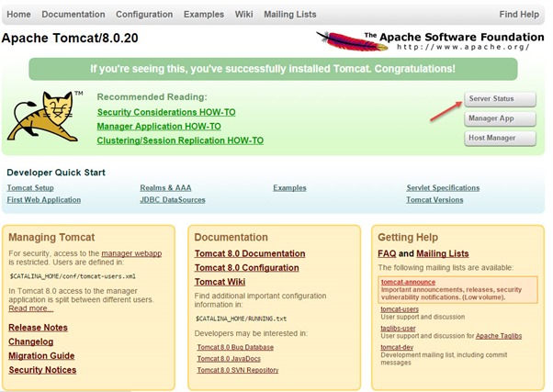Click Find Help in the navigation bar
The height and width of the screenshot is (392, 553).
pyautogui.click(x=519, y=15)
